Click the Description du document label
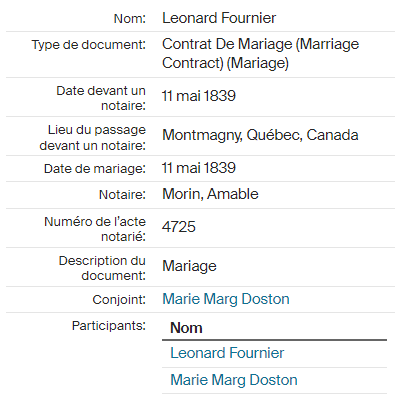 [102, 268]
